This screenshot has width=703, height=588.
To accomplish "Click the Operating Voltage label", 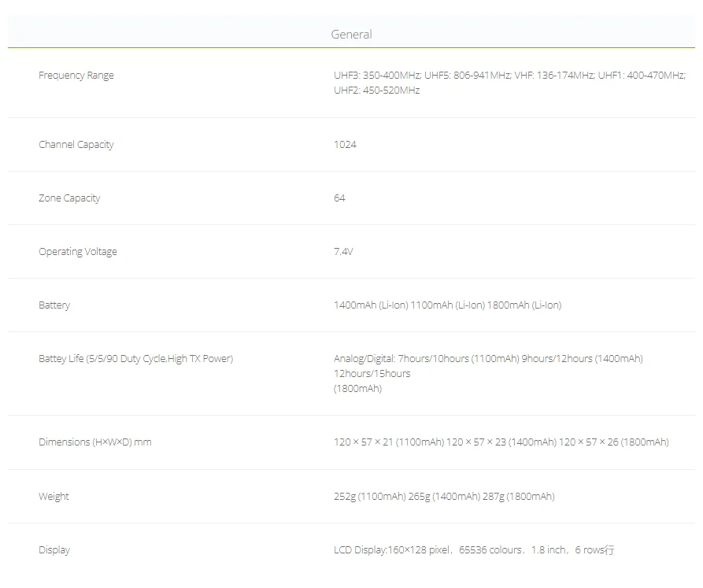I will [78, 252].
